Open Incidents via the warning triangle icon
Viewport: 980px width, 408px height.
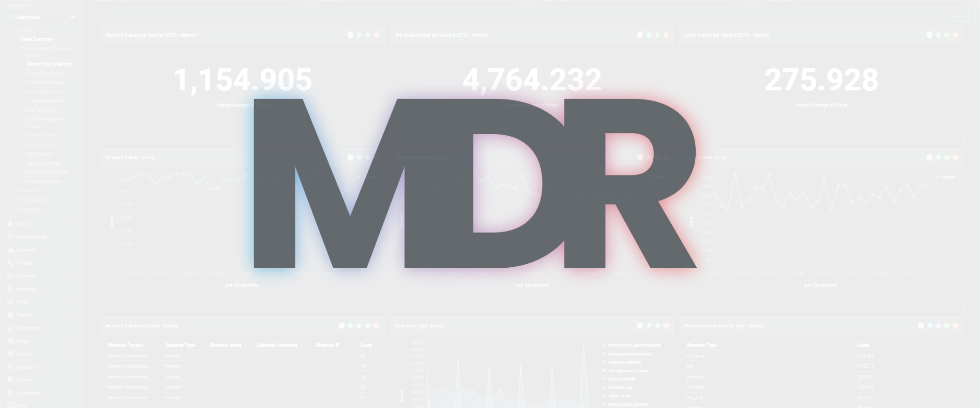(x=10, y=250)
